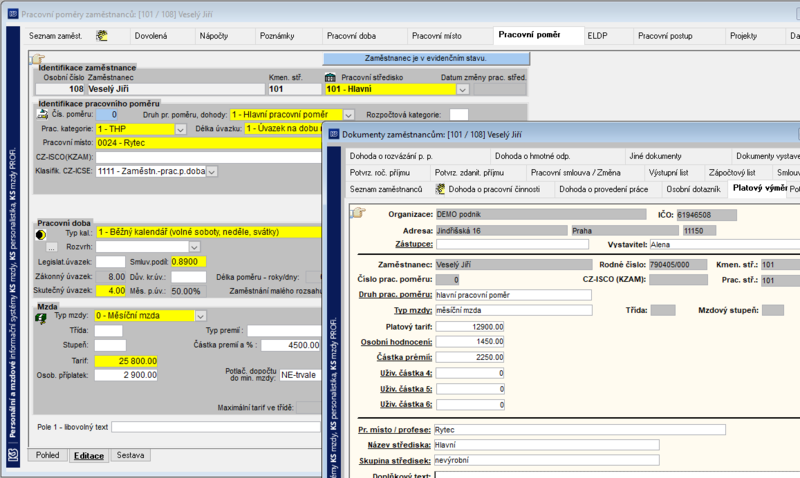Open Dohoda o rozvázání p. p. tab

pos(391,156)
